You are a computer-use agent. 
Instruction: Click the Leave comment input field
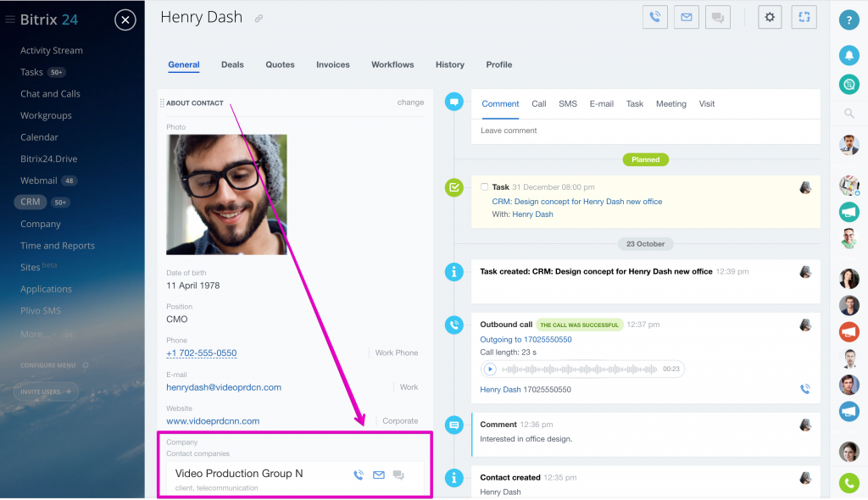[645, 131]
